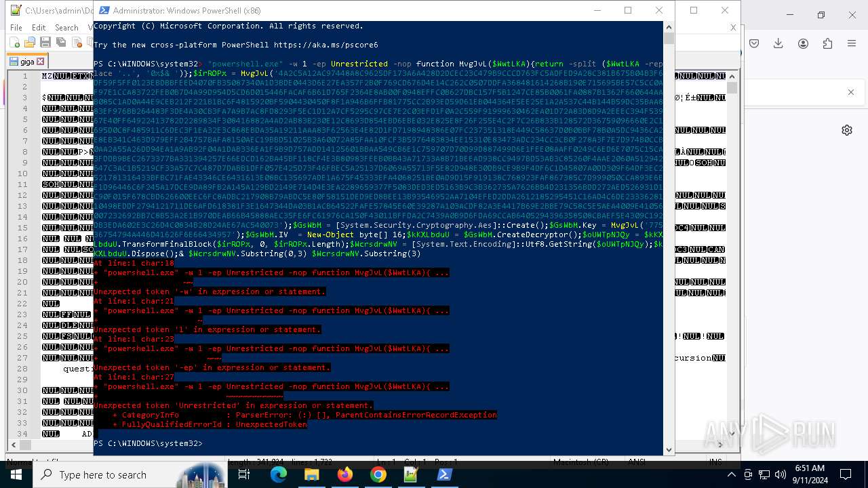868x488 pixels.
Task: Click the volume speaker icon in tray
Action: click(781, 474)
